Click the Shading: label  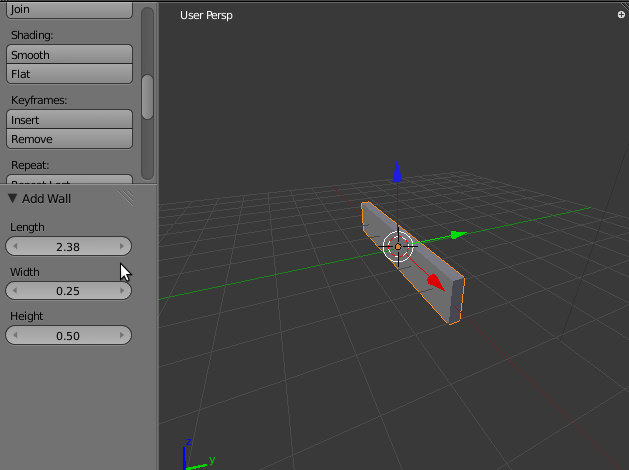coord(32,35)
